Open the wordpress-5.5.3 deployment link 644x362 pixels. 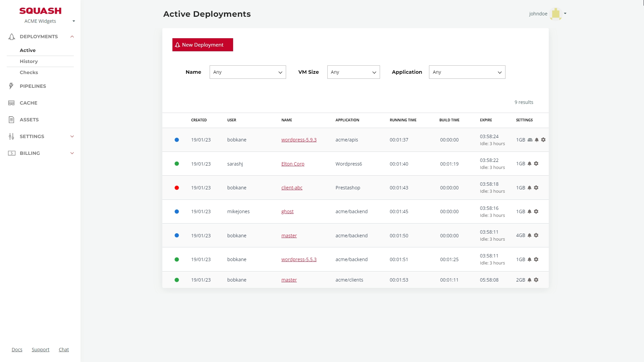click(x=299, y=259)
